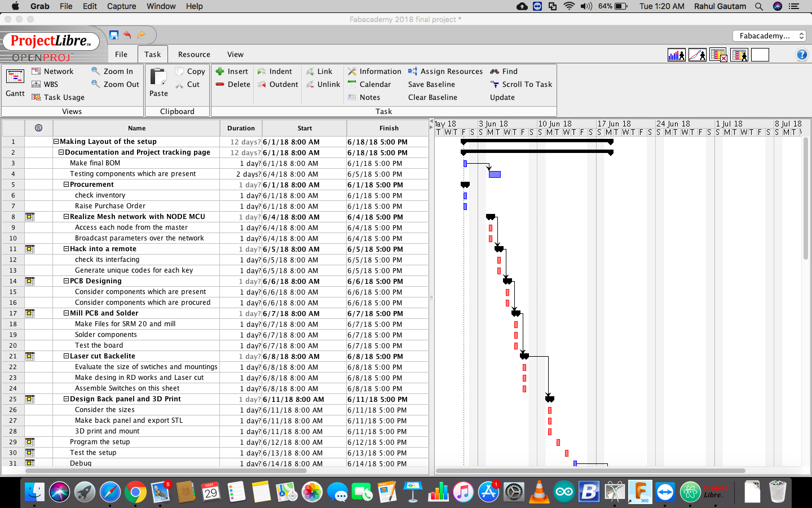Save project with the floppy disk icon
The height and width of the screenshot is (508, 812).
point(114,35)
